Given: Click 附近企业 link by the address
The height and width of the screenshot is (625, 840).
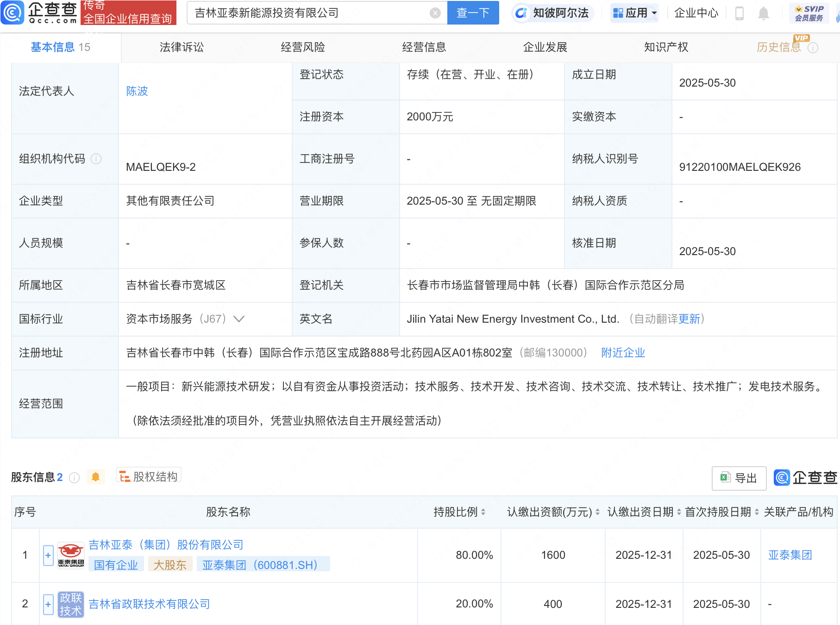Looking at the screenshot, I should [x=623, y=353].
